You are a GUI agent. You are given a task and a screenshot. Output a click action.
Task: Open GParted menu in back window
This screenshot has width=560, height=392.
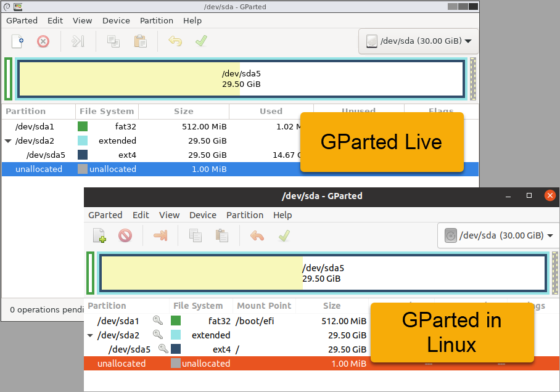[22, 21]
